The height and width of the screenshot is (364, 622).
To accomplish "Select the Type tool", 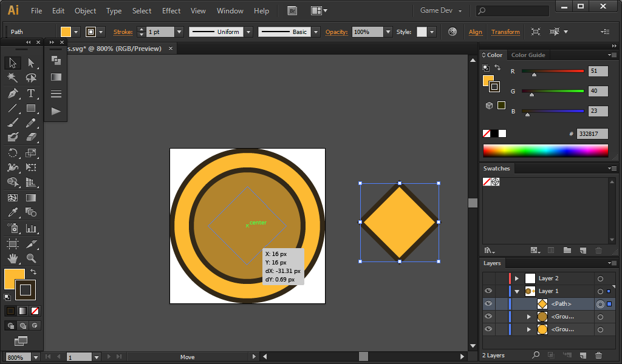I will [31, 93].
